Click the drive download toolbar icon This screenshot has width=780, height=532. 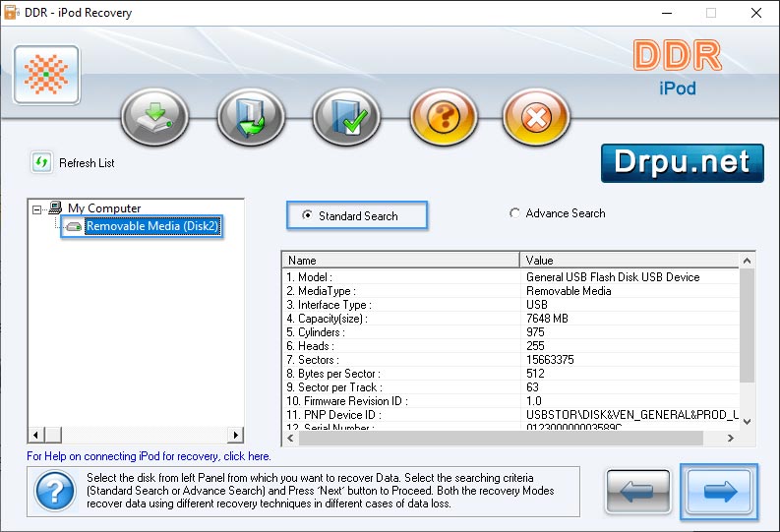(155, 117)
